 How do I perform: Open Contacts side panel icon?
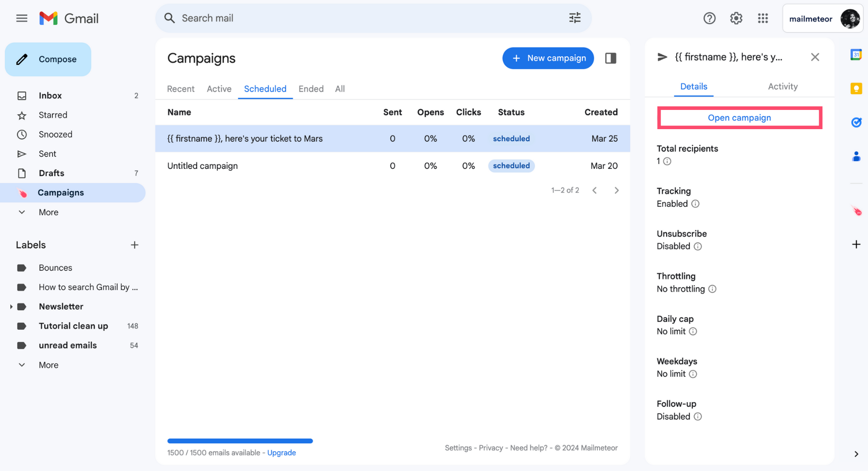[856, 156]
